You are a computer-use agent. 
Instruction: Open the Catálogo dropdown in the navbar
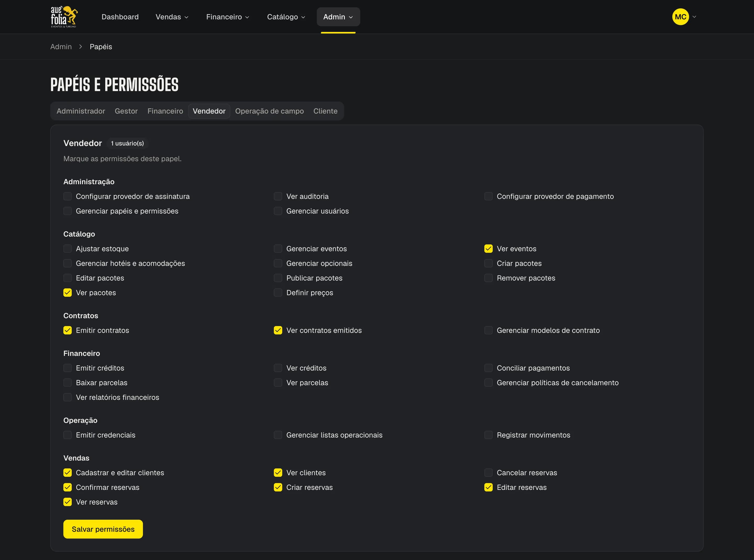point(286,16)
